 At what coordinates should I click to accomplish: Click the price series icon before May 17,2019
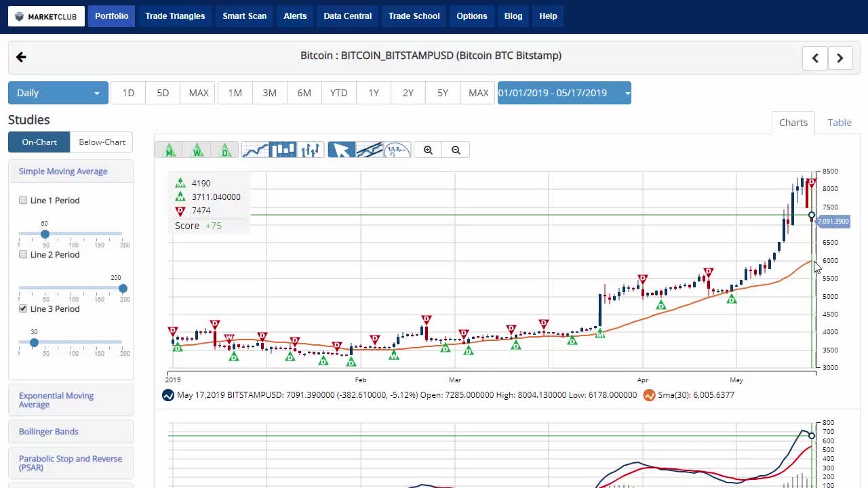point(168,395)
